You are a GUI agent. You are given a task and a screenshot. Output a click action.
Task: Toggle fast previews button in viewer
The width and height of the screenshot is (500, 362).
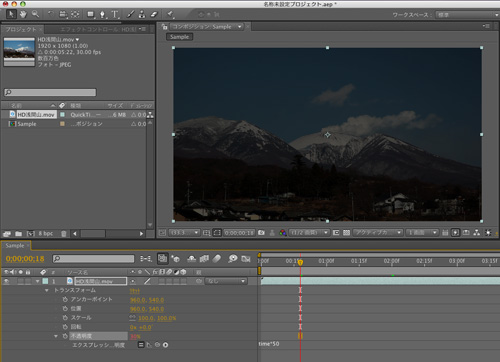tap(455, 233)
